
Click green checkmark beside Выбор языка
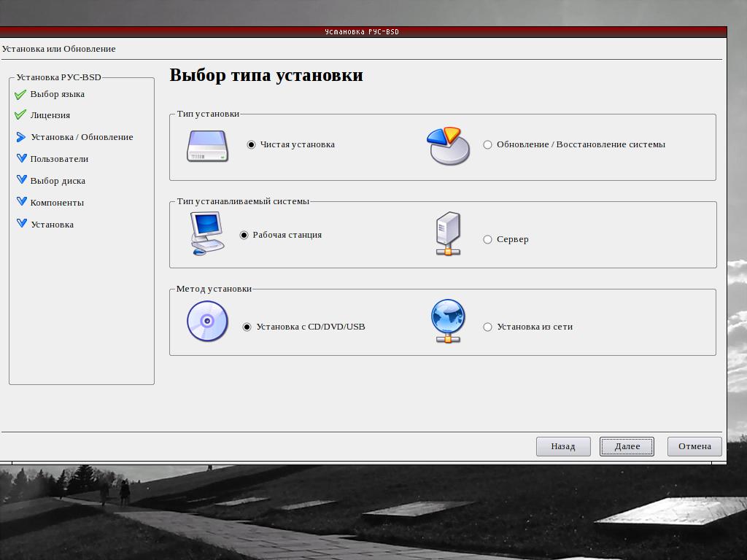[x=20, y=94]
